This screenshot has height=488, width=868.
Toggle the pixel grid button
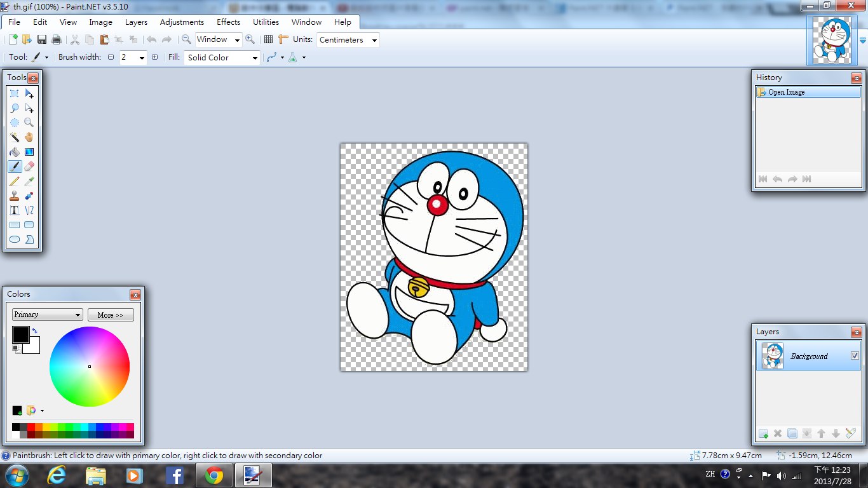269,39
